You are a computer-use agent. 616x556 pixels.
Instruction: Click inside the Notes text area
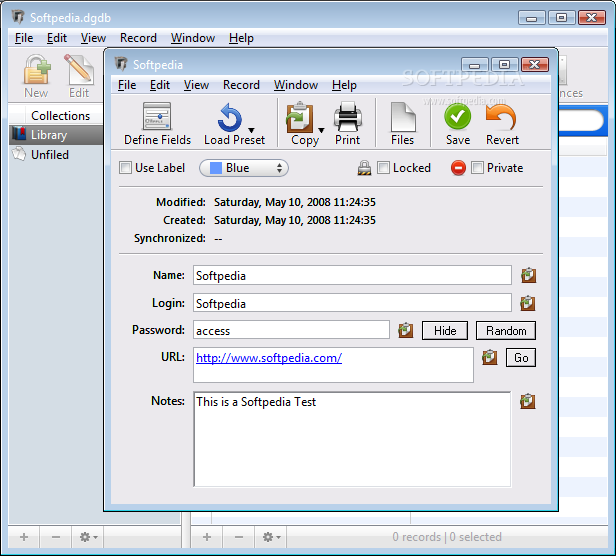click(352, 439)
